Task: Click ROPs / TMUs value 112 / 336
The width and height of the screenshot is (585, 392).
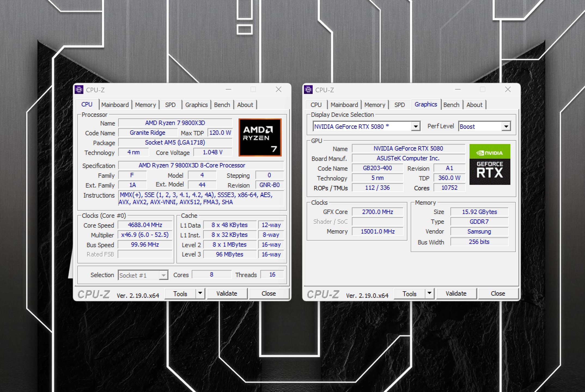Action: pyautogui.click(x=377, y=188)
